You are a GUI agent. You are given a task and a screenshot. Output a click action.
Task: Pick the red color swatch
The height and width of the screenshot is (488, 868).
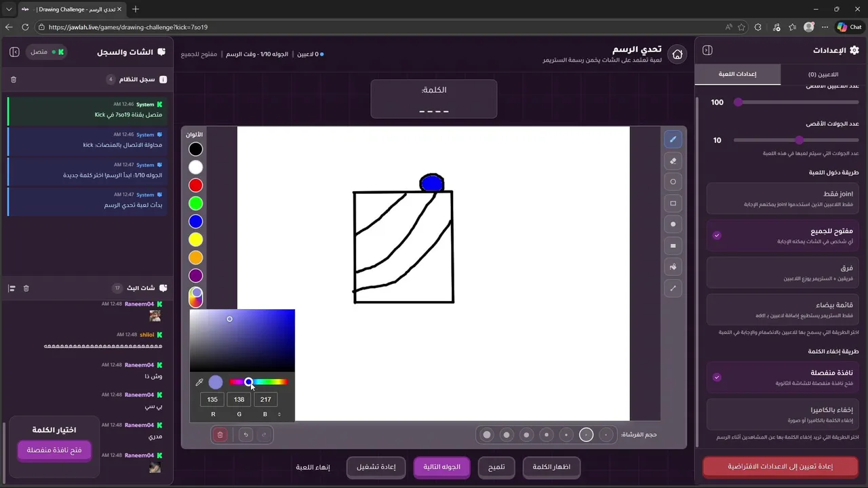tap(195, 185)
